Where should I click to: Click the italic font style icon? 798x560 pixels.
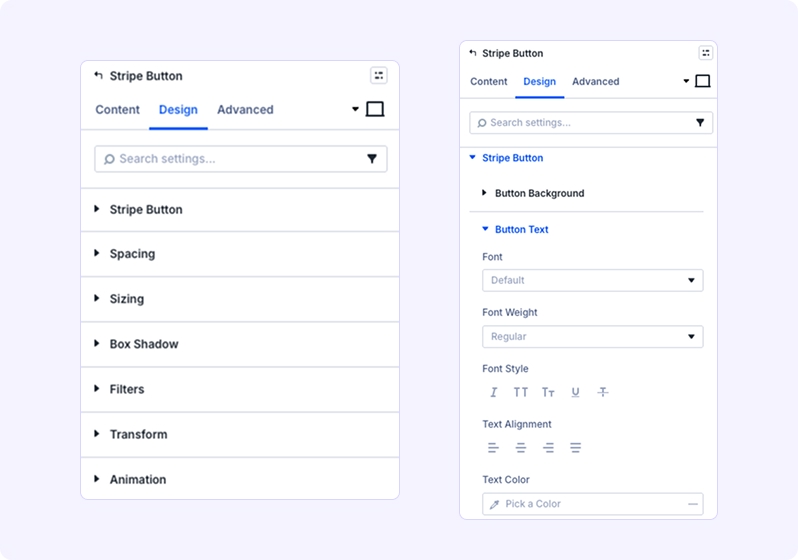(x=493, y=393)
